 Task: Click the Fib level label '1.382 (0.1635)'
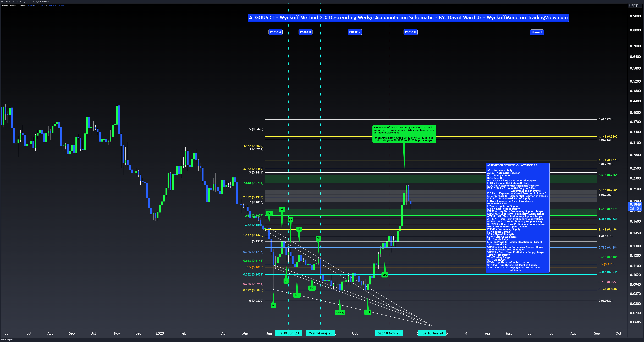click(608, 219)
